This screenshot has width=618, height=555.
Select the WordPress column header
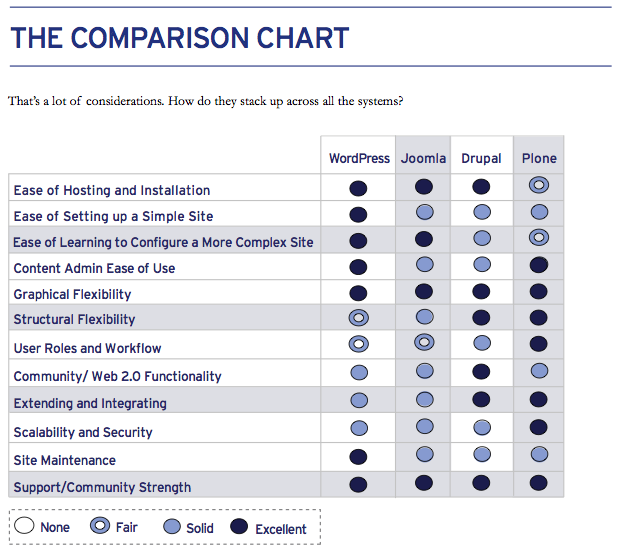click(359, 158)
